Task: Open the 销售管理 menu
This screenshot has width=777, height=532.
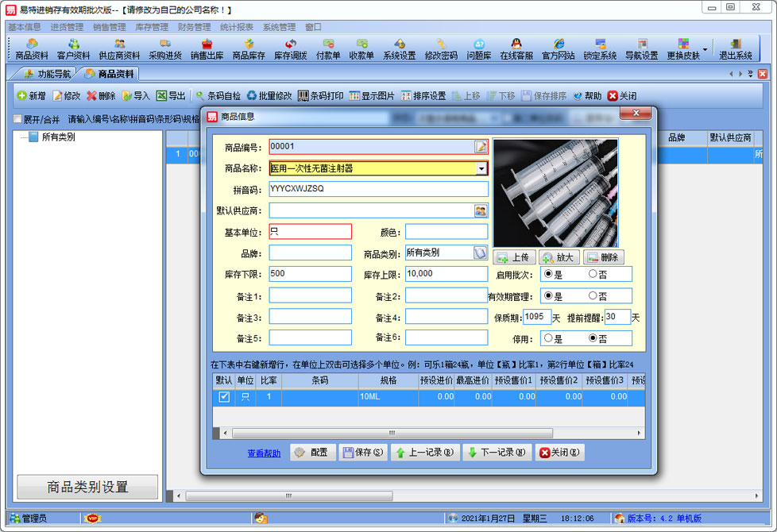Action: (x=109, y=26)
